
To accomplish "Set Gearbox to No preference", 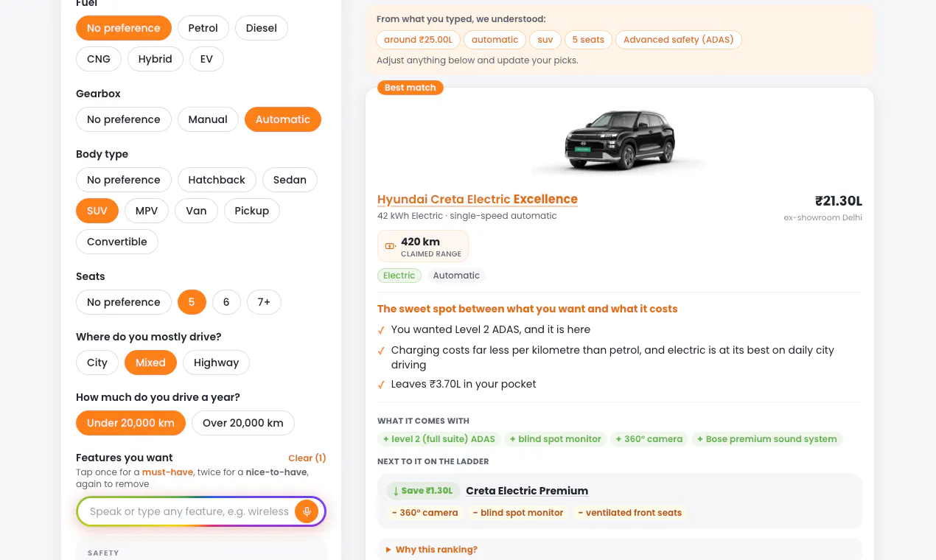I will click(124, 119).
